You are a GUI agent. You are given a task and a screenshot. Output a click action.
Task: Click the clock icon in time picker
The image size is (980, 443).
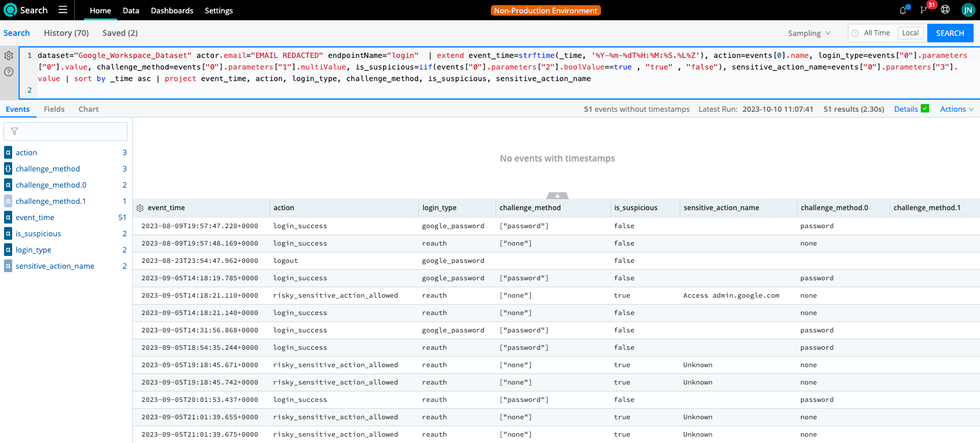coord(855,34)
